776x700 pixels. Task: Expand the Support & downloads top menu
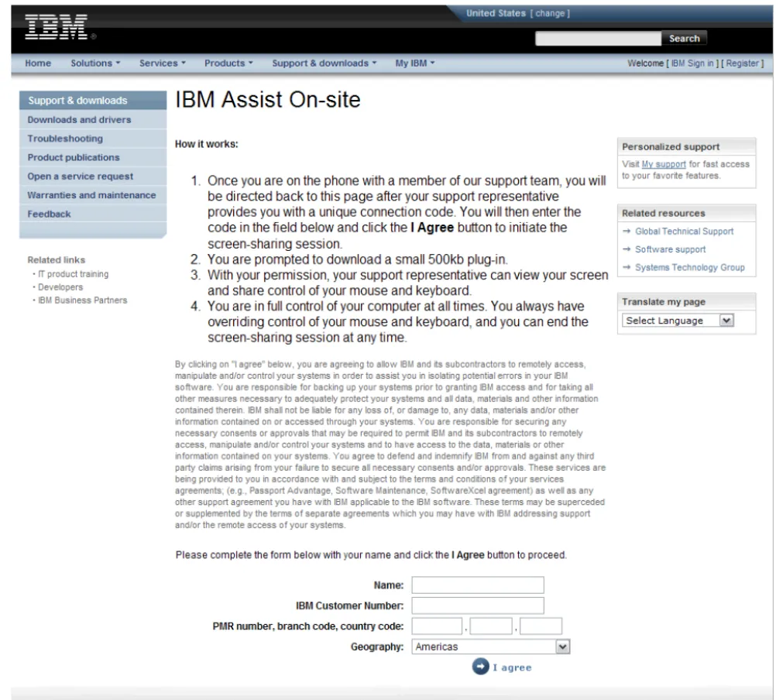click(x=324, y=63)
